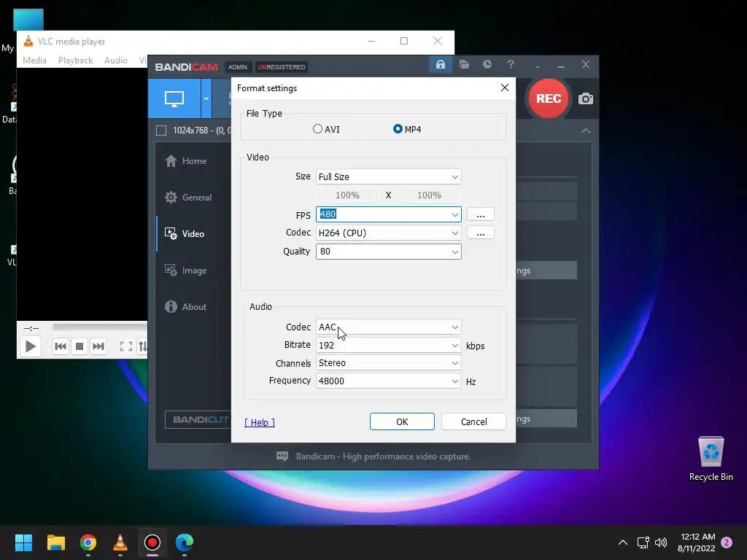Viewport: 747px width, 560px height.
Task: Click the ellipsis button next to FPS
Action: click(480, 214)
